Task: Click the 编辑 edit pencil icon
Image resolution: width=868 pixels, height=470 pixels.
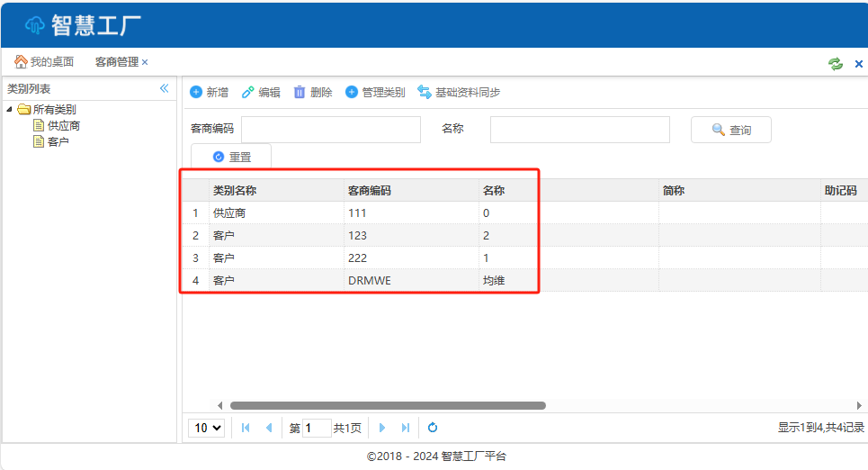Action: point(248,93)
